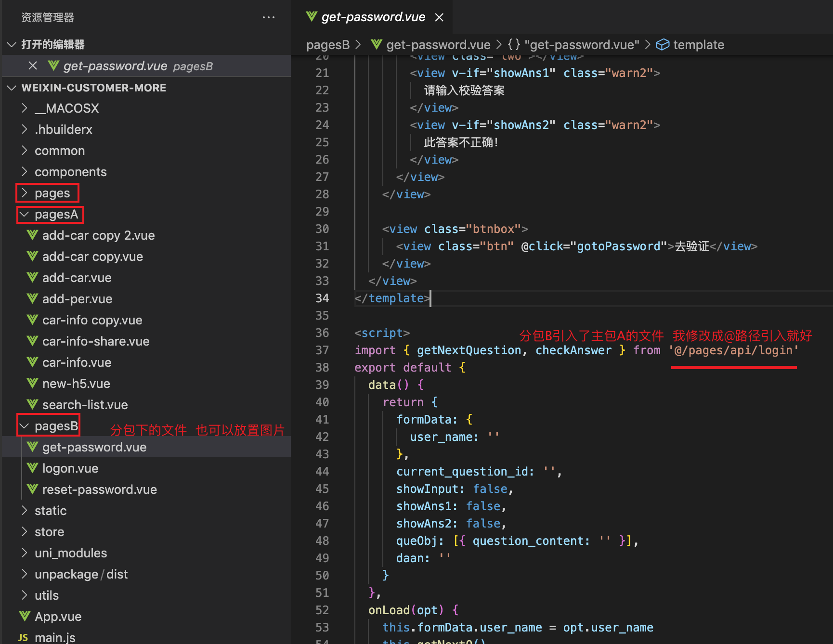
Task: Expand the store folder
Action: [x=25, y=531]
